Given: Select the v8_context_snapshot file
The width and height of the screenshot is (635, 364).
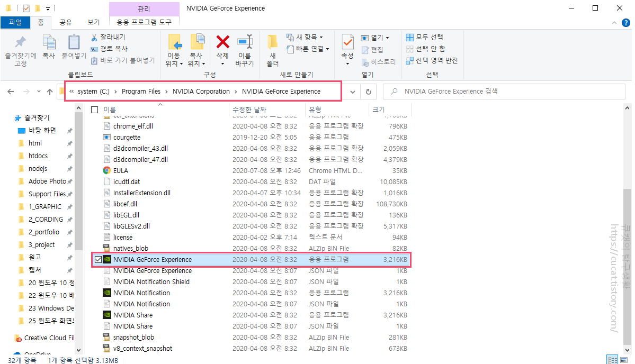Looking at the screenshot, I should click(x=142, y=349).
